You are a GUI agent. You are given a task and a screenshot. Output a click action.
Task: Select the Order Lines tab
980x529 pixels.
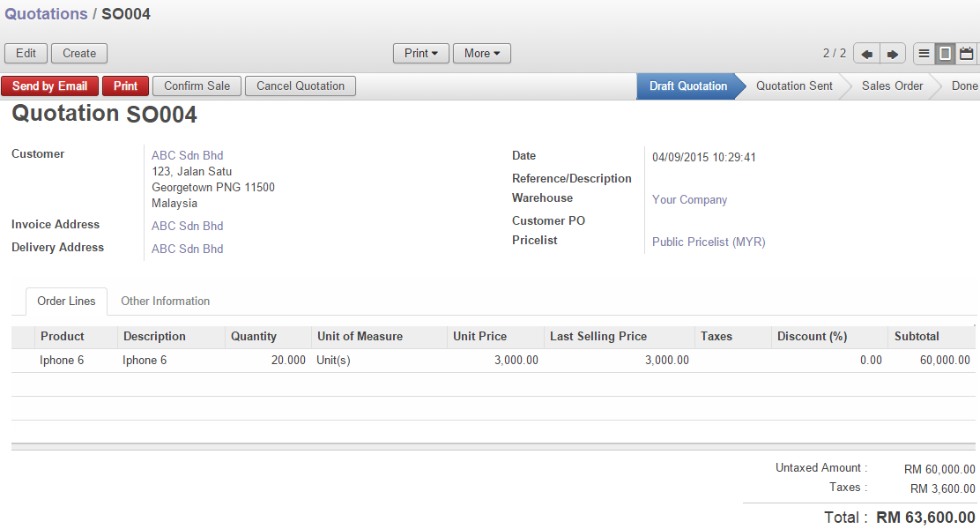66,302
